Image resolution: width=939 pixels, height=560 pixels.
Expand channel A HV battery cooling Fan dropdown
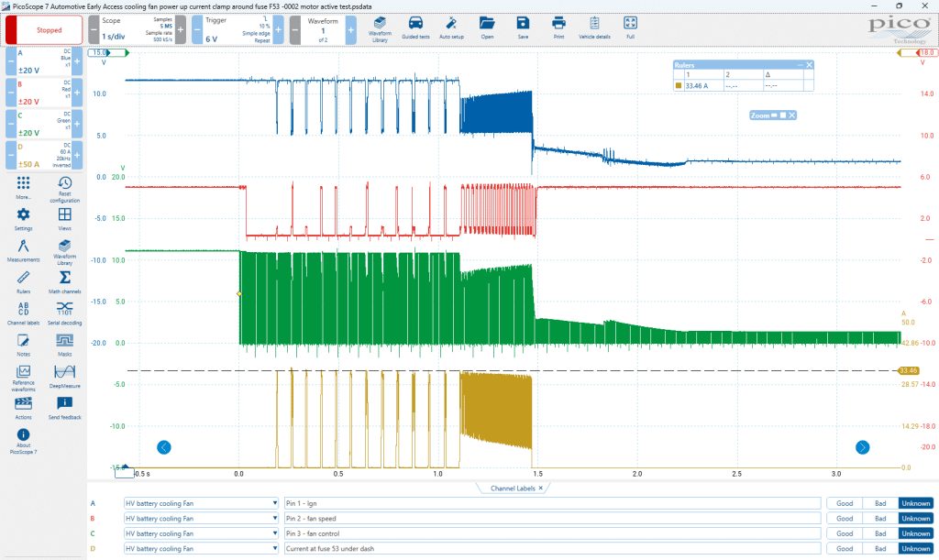[275, 503]
